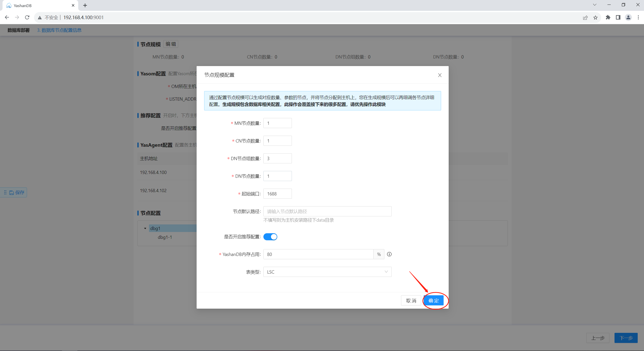Reload the page with refresh icon

(x=27, y=17)
